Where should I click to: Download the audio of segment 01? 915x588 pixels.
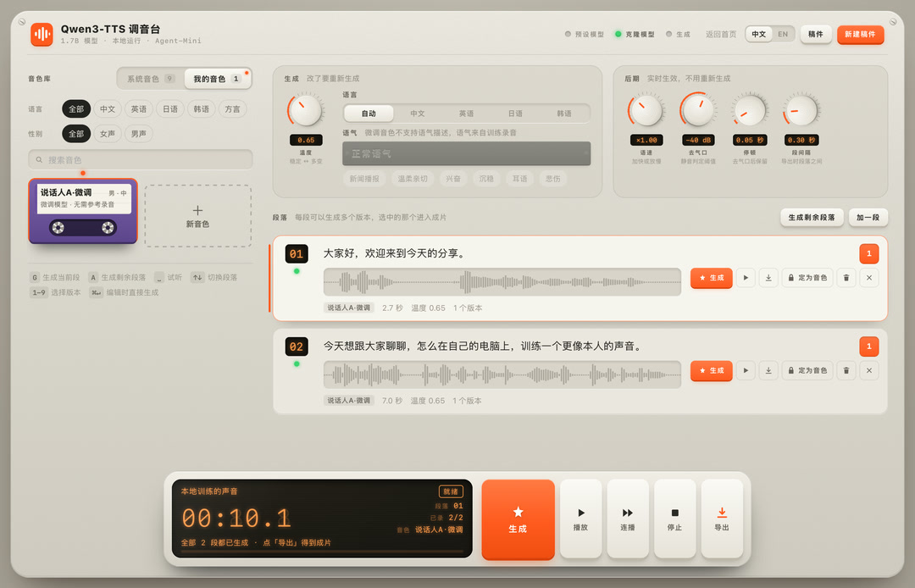[768, 278]
